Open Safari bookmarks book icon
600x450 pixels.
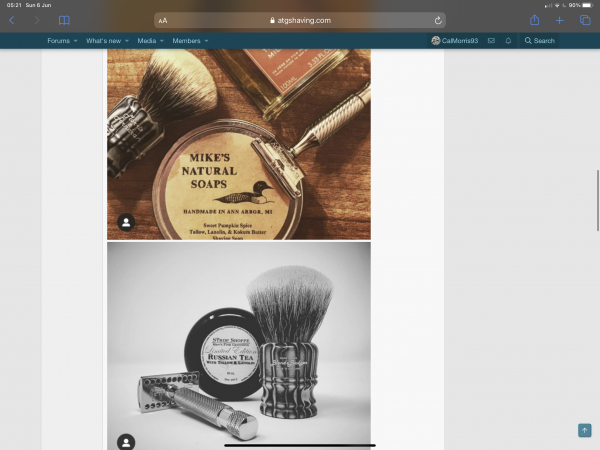coord(64,20)
